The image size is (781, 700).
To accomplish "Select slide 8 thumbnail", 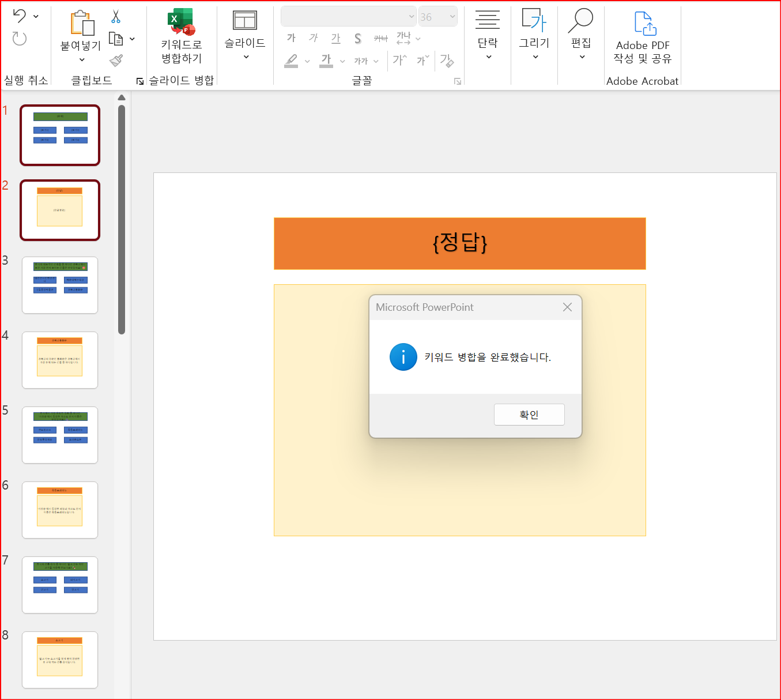I will [60, 660].
